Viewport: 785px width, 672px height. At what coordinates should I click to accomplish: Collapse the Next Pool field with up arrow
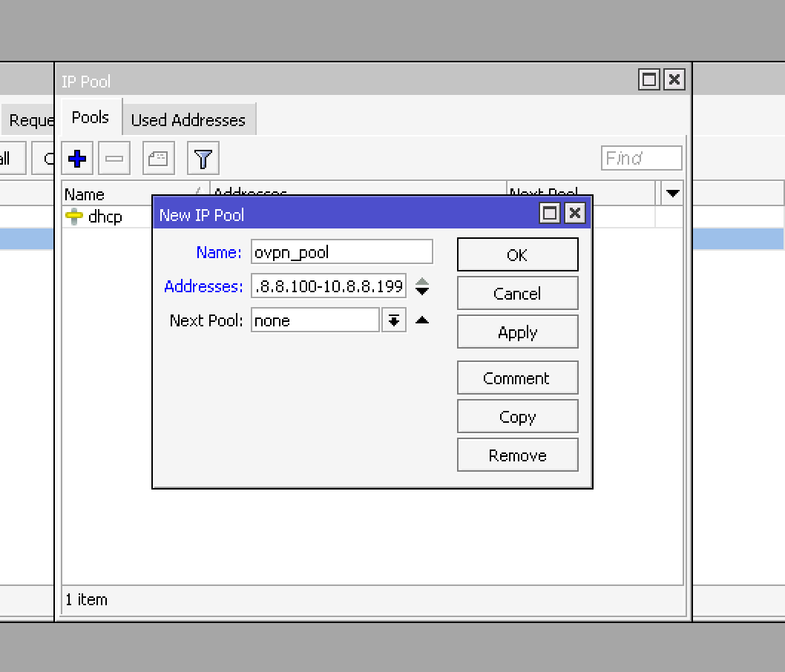pyautogui.click(x=422, y=320)
